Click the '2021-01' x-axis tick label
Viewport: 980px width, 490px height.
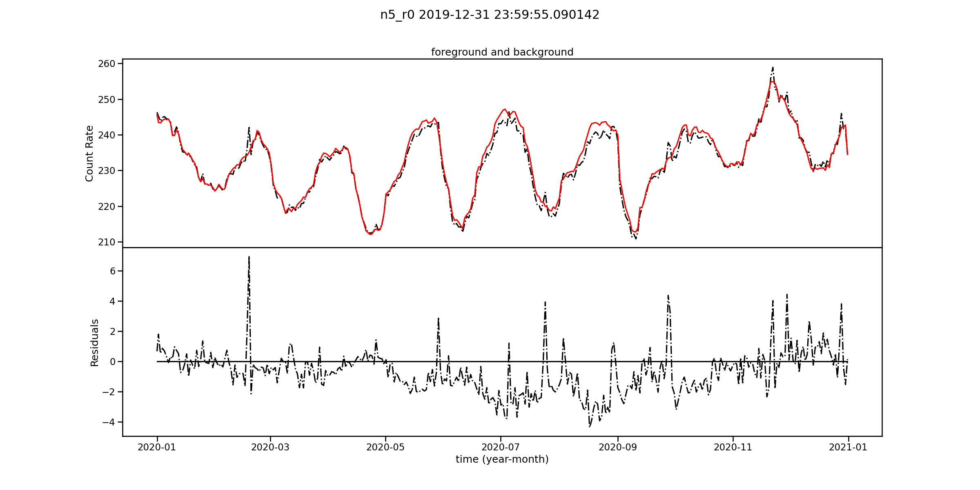click(848, 447)
